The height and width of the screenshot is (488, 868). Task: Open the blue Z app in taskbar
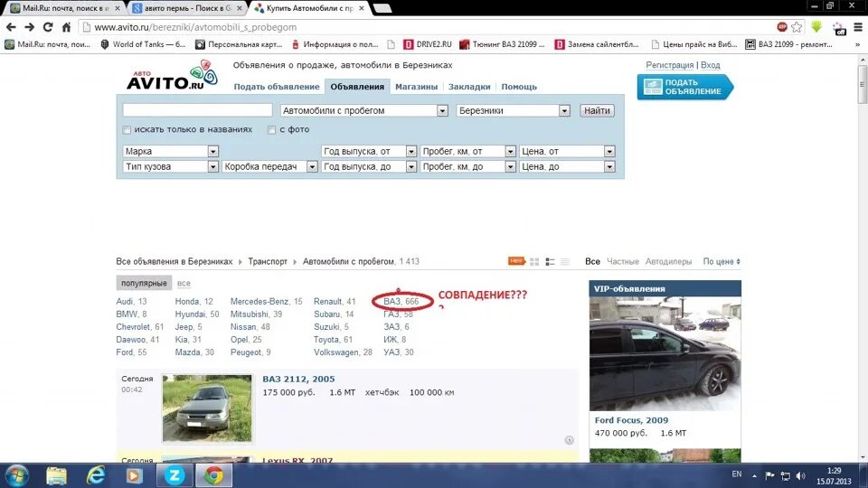(174, 476)
